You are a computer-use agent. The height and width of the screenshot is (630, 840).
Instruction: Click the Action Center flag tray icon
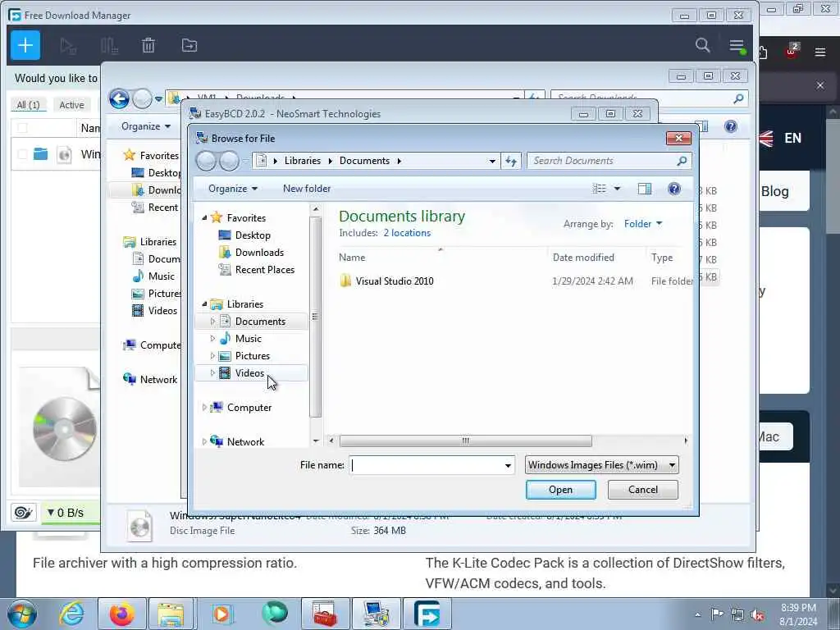pos(717,614)
